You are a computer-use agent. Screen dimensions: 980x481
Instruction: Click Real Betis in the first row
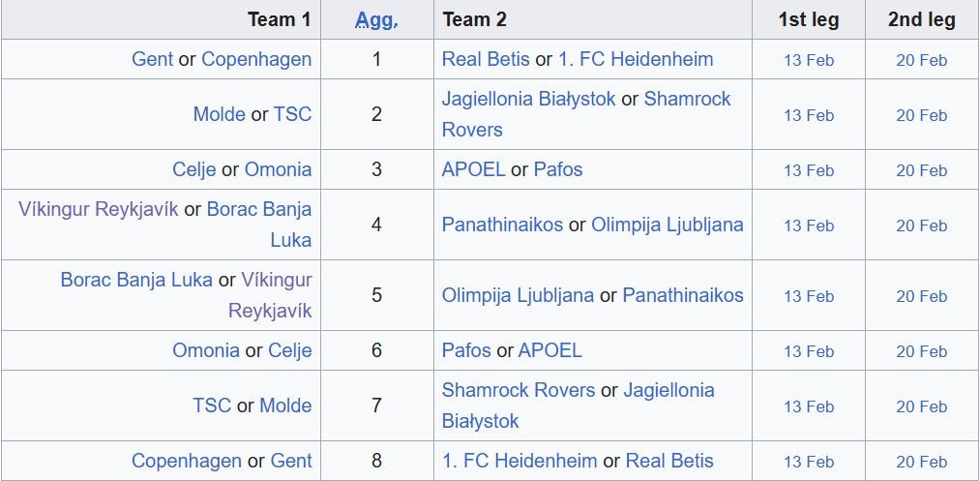486,59
